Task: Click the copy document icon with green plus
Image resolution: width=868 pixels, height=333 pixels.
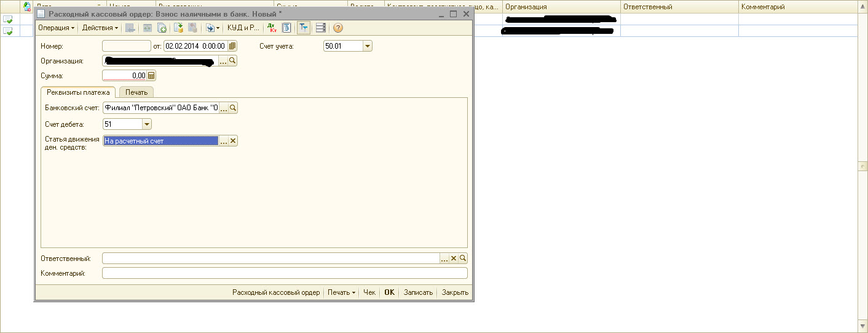Action: point(162,28)
